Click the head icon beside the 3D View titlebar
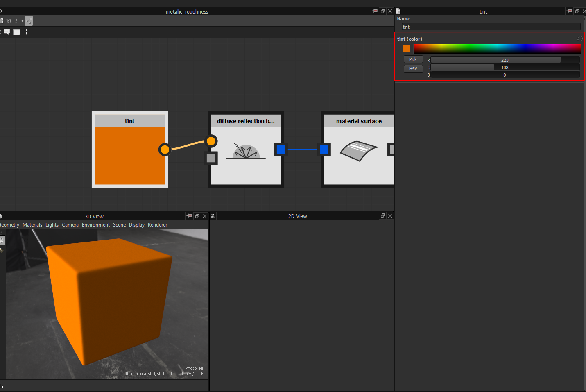Viewport: 586px width, 392px height. click(x=213, y=216)
